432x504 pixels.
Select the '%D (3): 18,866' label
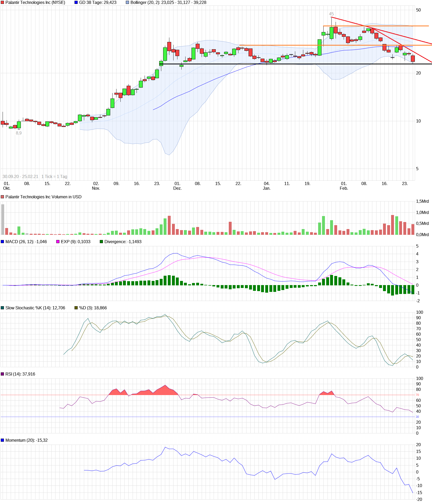[93, 308]
